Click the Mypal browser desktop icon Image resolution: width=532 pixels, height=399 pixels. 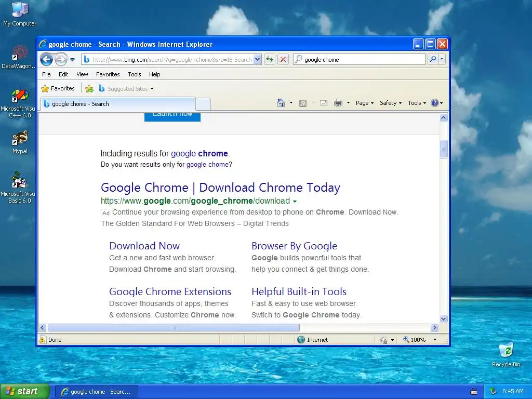[20, 142]
